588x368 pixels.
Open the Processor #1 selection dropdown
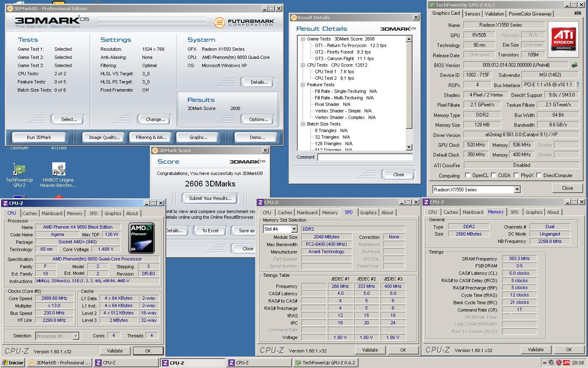(76, 336)
